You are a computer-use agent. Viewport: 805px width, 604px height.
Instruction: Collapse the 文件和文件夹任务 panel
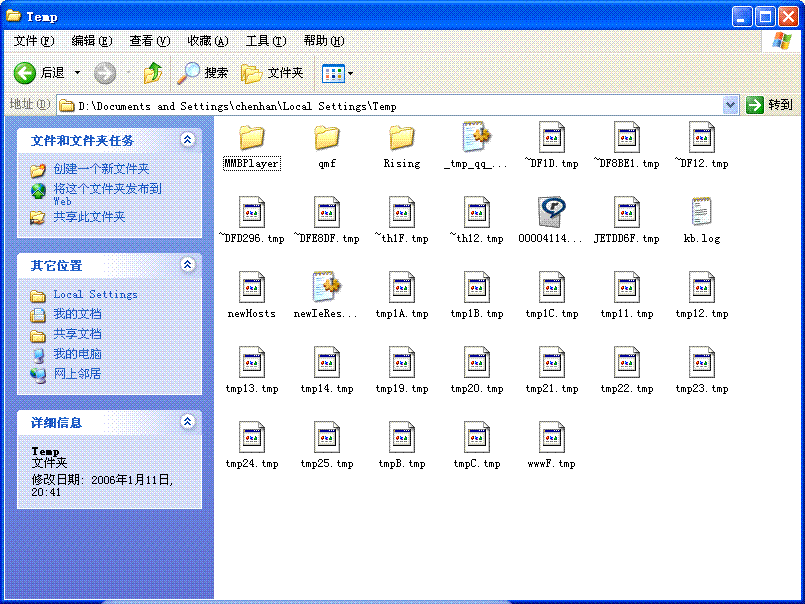pos(187,140)
